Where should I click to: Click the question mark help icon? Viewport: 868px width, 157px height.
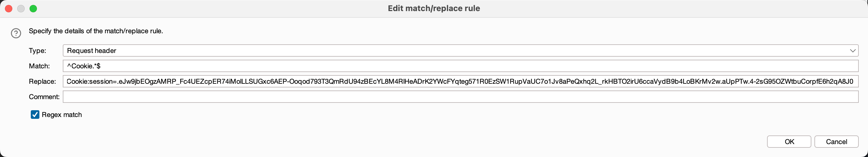pos(16,33)
